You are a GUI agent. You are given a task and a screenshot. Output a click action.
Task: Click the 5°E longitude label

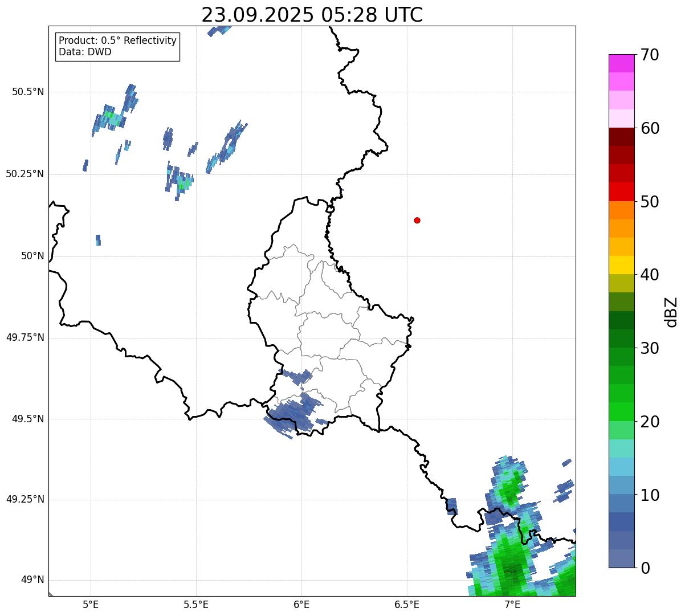pyautogui.click(x=91, y=604)
